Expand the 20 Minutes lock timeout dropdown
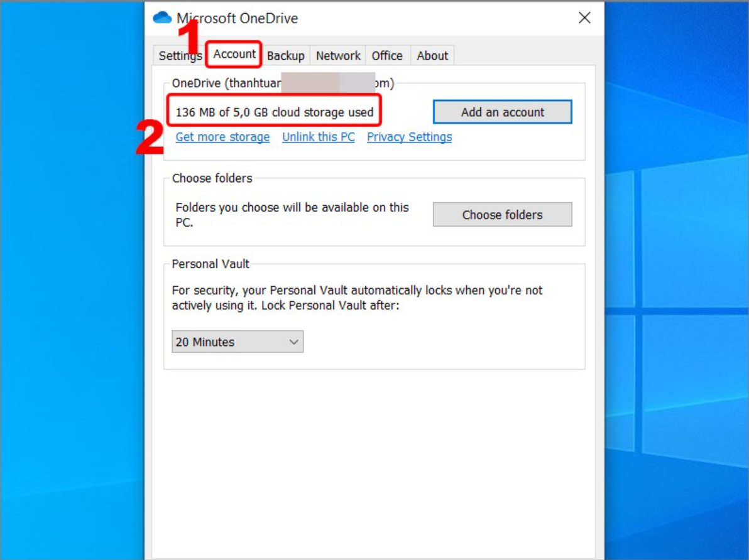749x560 pixels. [x=238, y=342]
